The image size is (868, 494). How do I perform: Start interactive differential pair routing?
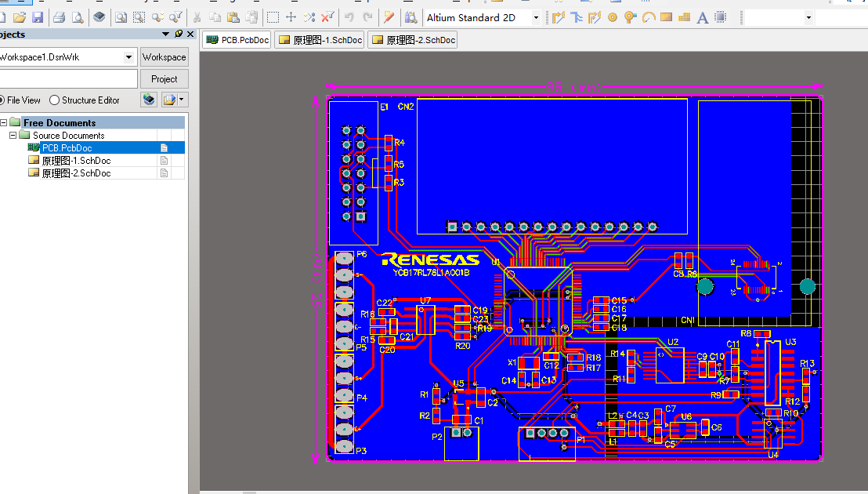coord(577,18)
